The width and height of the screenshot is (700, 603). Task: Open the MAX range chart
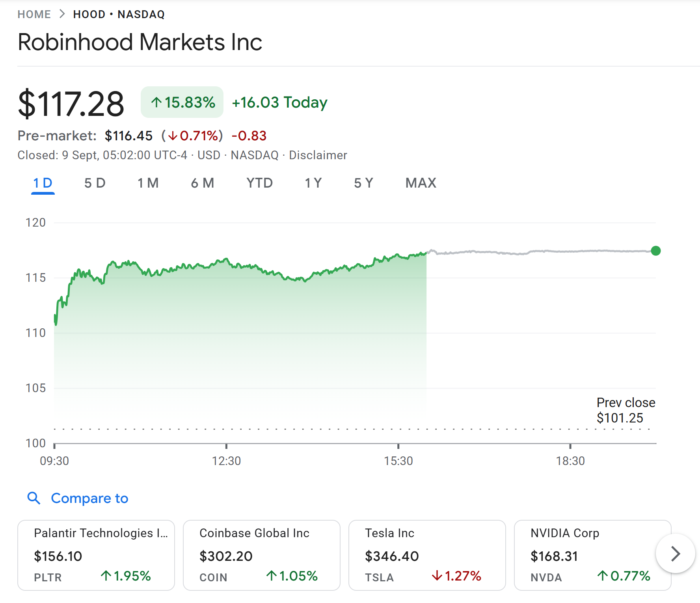[x=421, y=183]
